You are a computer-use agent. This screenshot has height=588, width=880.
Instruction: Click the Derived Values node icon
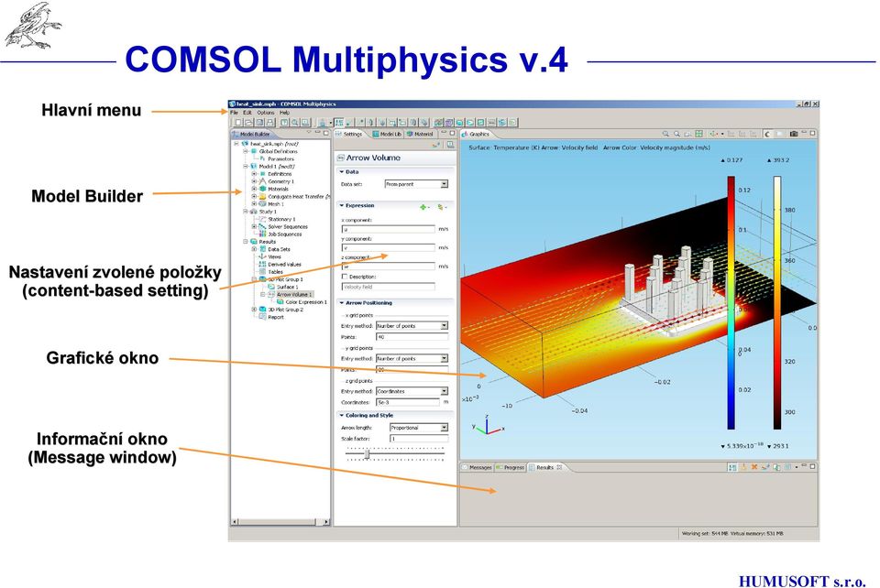262,265
